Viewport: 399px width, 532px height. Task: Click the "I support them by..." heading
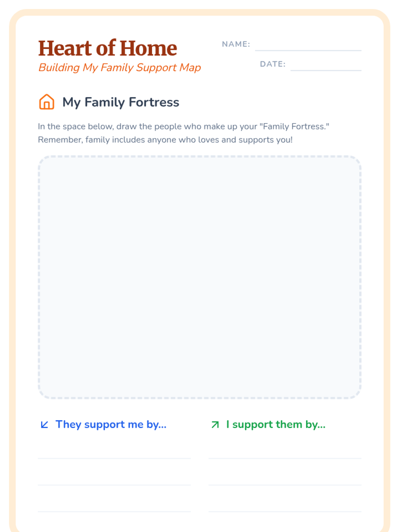pyautogui.click(x=276, y=425)
